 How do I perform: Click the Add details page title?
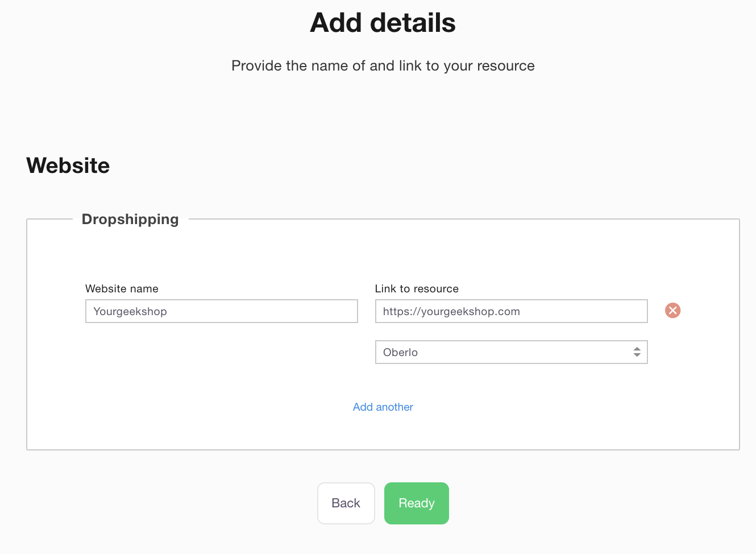pyautogui.click(x=383, y=23)
